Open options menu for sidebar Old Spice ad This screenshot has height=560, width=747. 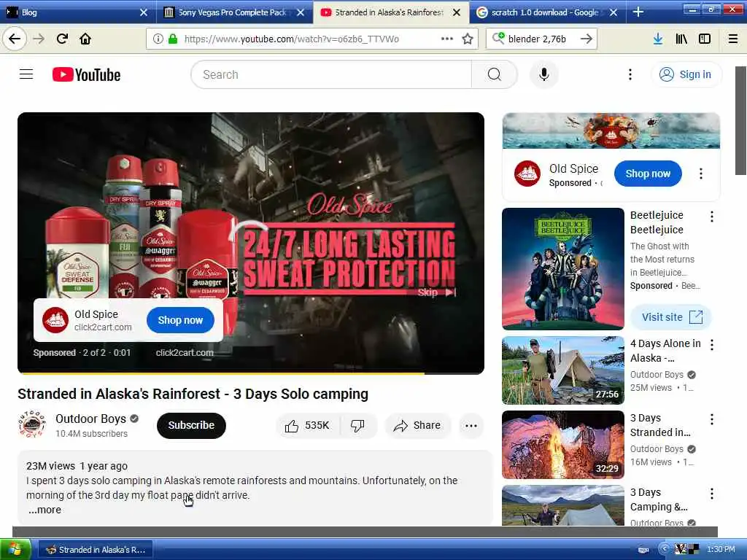click(701, 174)
